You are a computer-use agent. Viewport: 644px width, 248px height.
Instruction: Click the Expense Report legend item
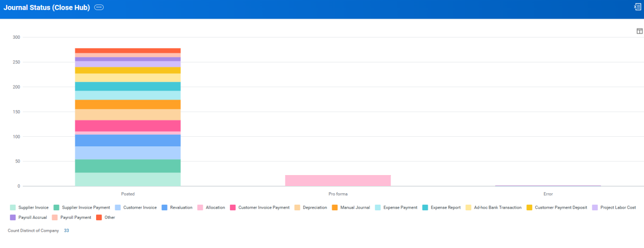(441, 207)
